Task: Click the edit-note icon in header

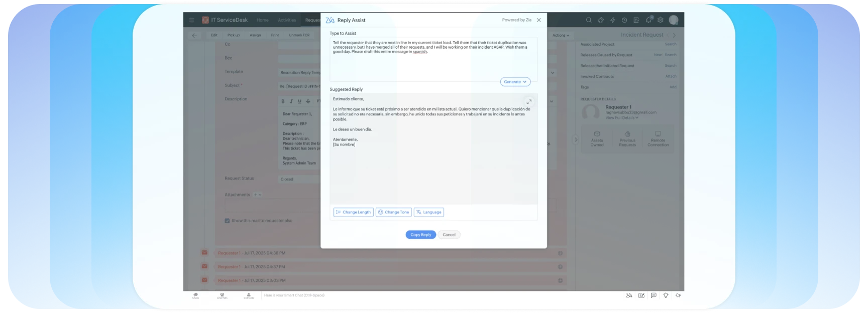Action: [636, 20]
